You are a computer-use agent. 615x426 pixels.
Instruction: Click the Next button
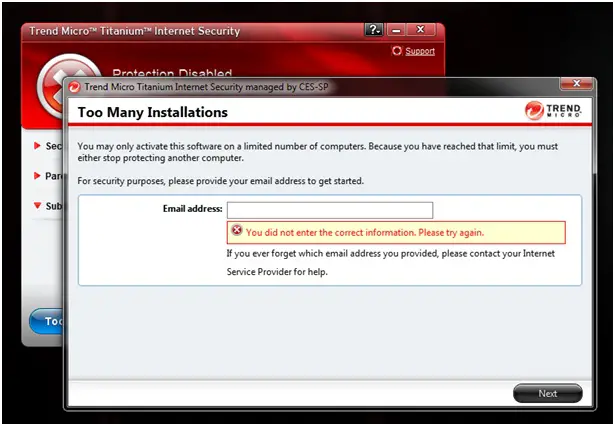point(548,393)
